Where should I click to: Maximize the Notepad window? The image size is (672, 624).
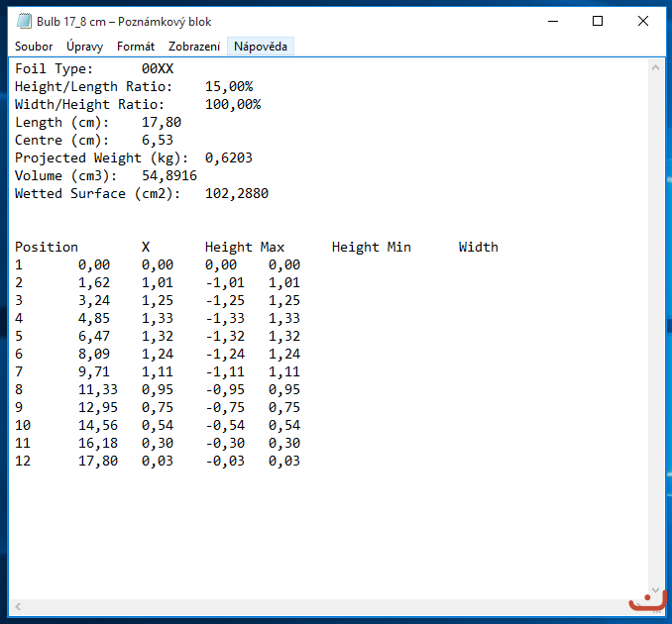598,21
